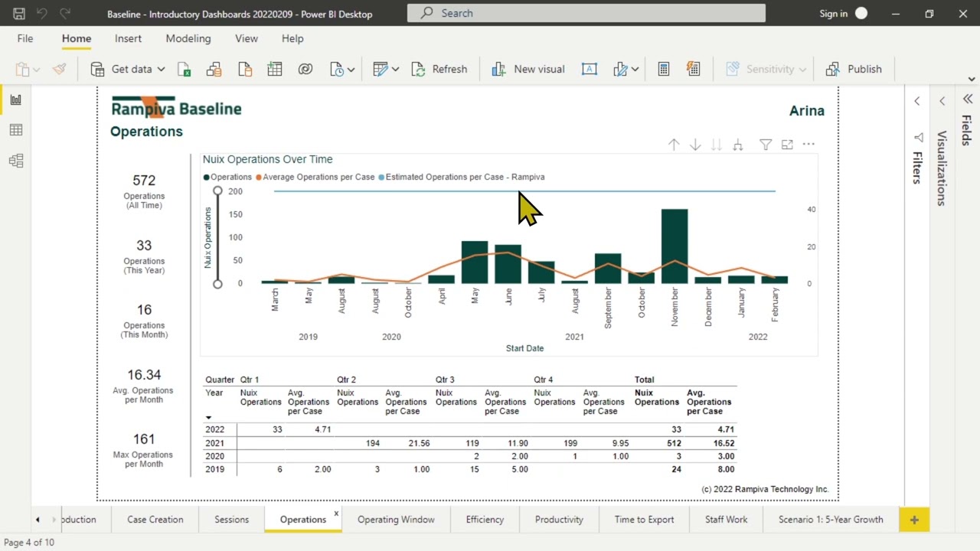The width and height of the screenshot is (980, 551).
Task: Click Sign in at the top
Action: click(x=833, y=14)
